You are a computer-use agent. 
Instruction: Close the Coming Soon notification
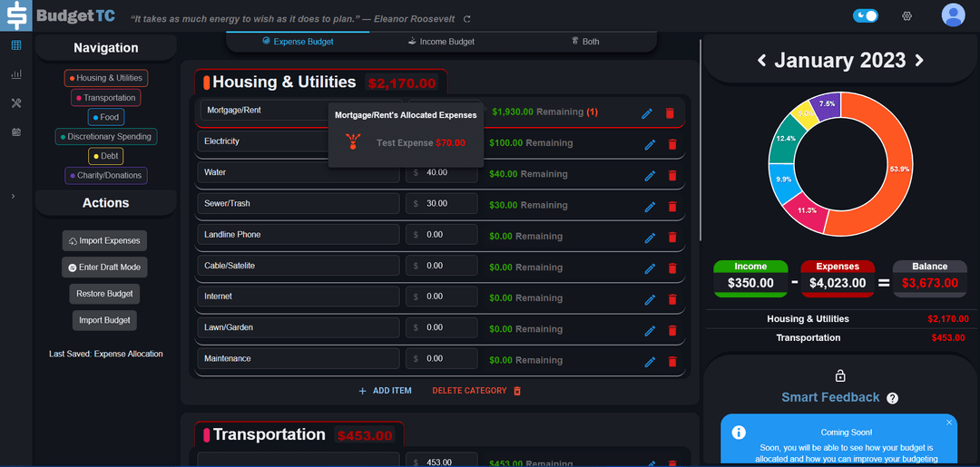(949, 423)
